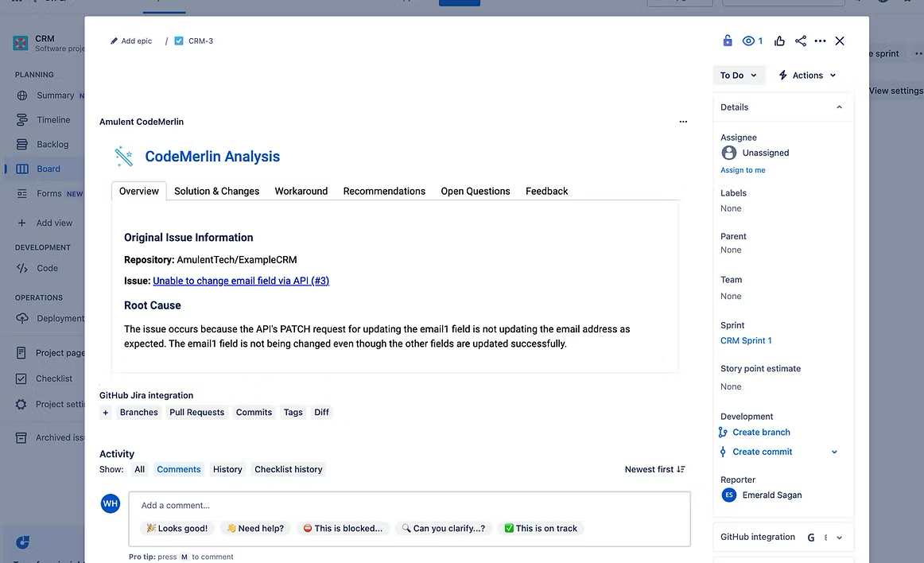Click the Tags button

coord(293,413)
